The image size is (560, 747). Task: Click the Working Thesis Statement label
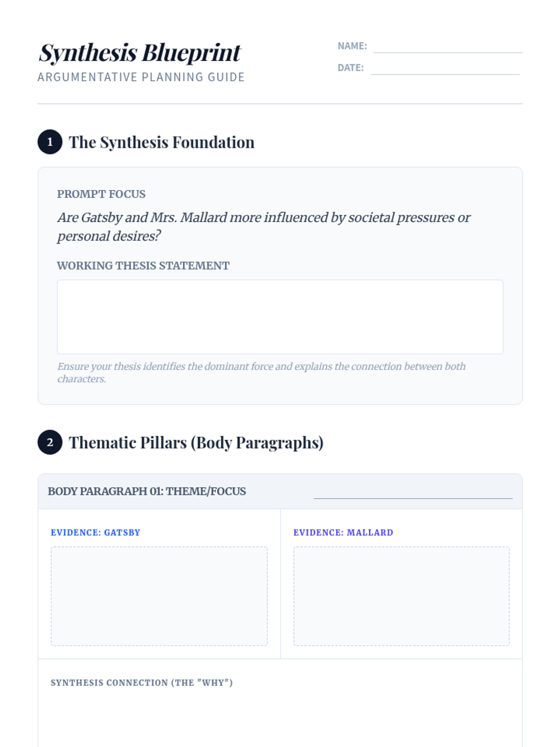pyautogui.click(x=143, y=266)
